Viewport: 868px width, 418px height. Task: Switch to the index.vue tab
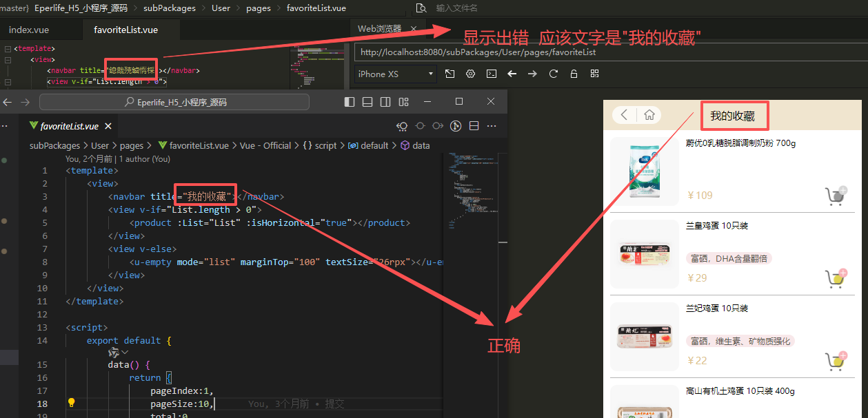point(29,30)
